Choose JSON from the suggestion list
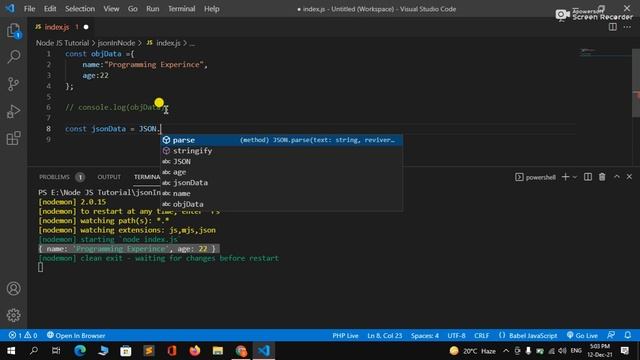640x360 pixels. [281, 161]
